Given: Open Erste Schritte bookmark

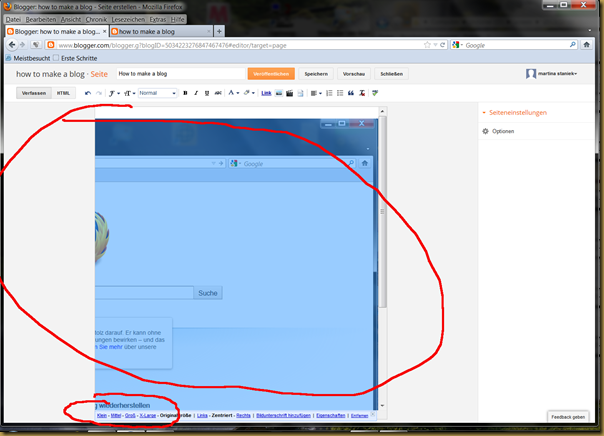Looking at the screenshot, I should tap(75, 58).
